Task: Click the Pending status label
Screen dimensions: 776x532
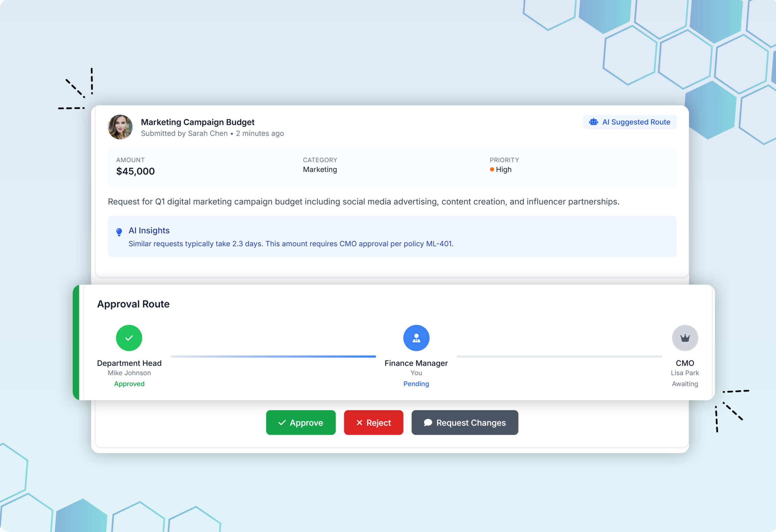Action: tap(416, 384)
